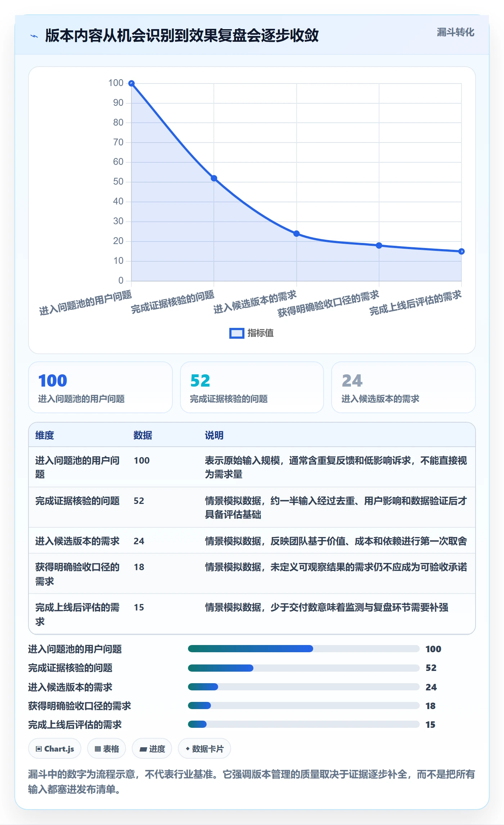
Task: Open the data card showing 100
Action: click(100, 387)
